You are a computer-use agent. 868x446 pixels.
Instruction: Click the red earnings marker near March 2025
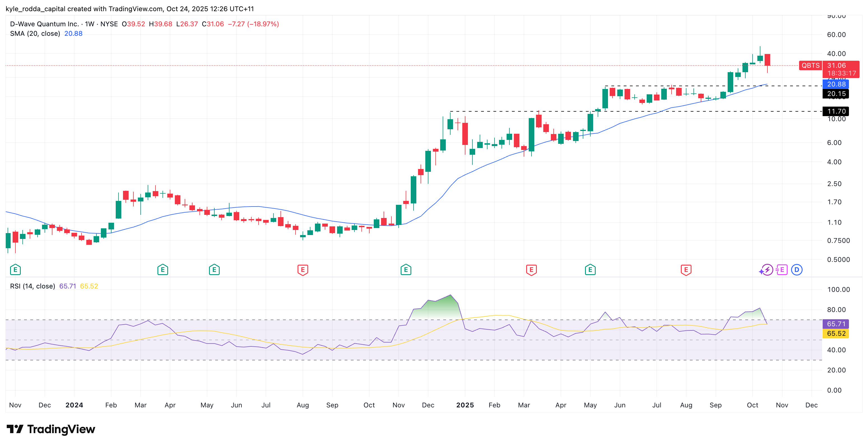531,270
